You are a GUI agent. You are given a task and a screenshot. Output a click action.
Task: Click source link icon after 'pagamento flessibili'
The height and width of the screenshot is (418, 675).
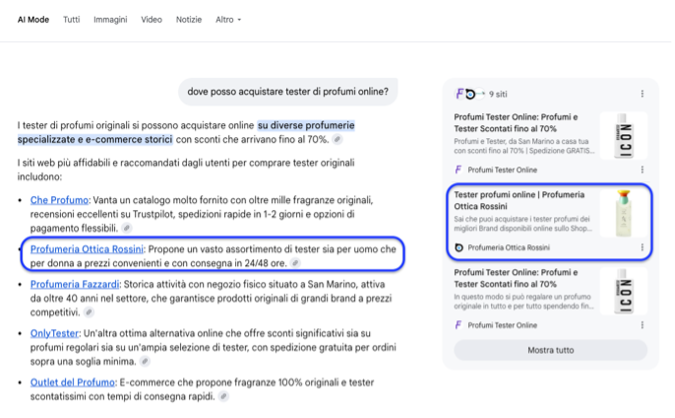coord(127,228)
